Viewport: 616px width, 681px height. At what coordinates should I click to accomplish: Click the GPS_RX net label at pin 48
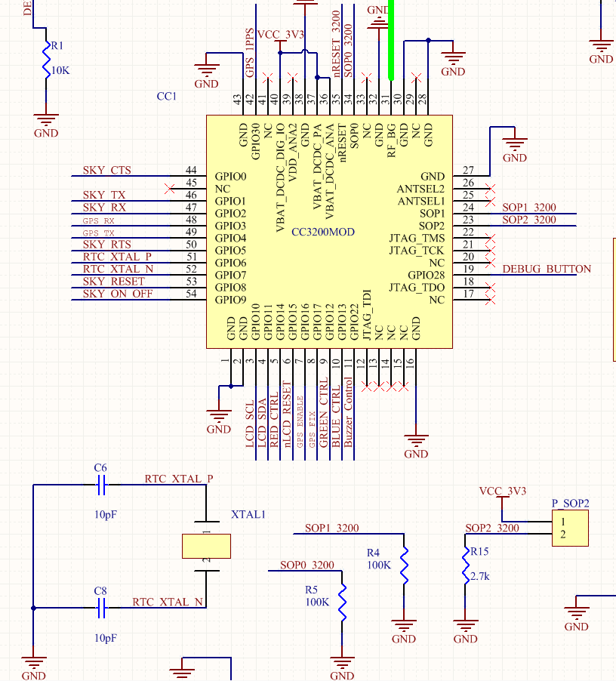(x=99, y=220)
